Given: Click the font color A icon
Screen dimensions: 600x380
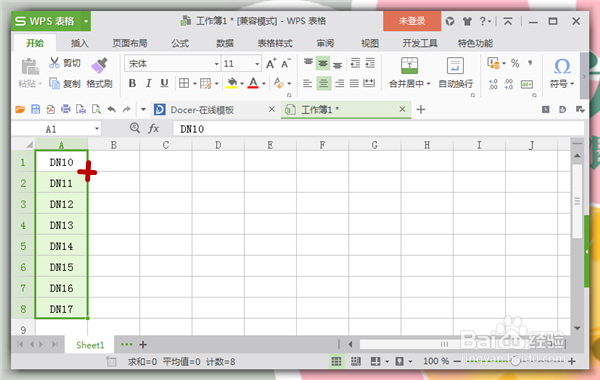Looking at the screenshot, I should (x=253, y=83).
